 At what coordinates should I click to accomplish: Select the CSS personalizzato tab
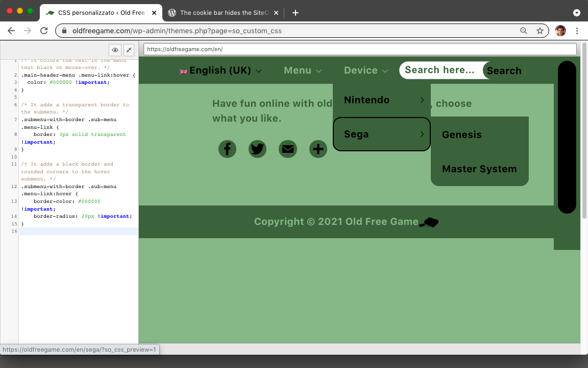(x=101, y=13)
